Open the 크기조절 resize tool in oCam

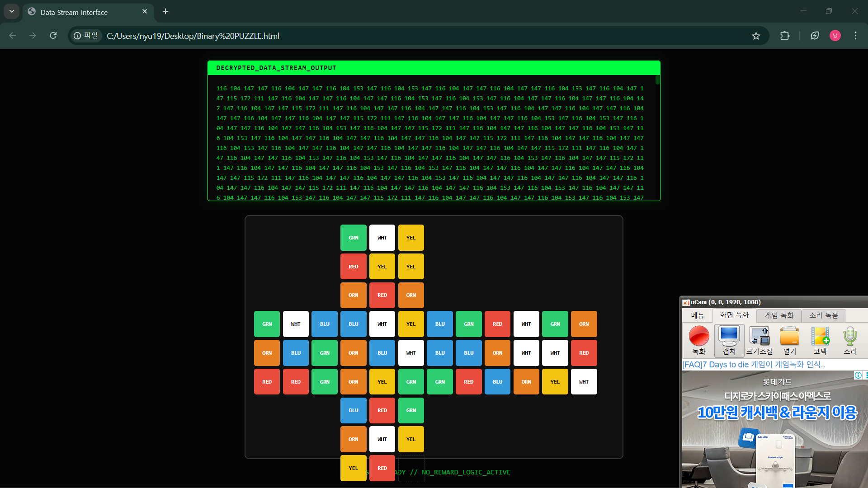[x=759, y=340]
